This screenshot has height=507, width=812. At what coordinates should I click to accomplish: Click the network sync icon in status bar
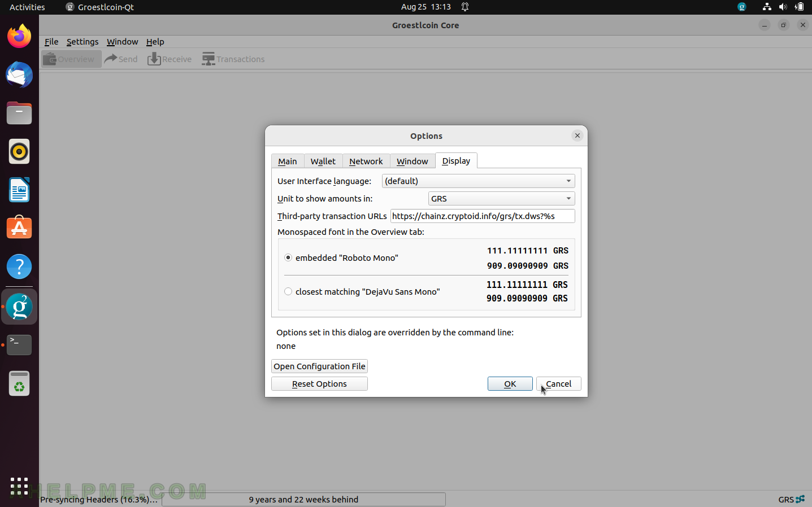pyautogui.click(x=800, y=499)
